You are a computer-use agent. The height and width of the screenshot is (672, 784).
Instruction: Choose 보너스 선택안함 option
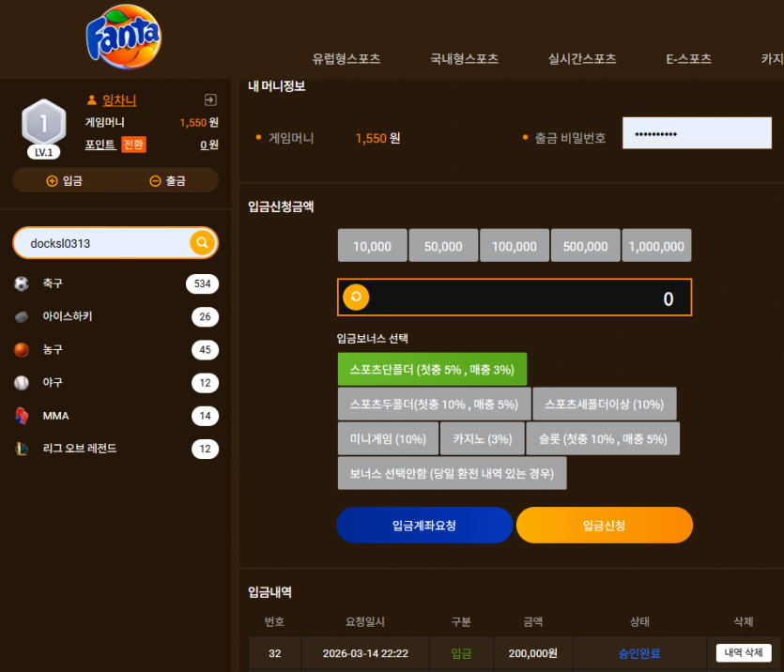coord(452,473)
